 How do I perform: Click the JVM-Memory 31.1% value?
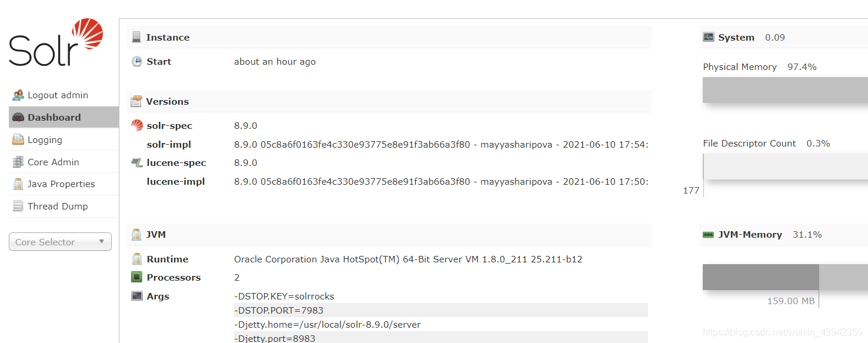(x=807, y=234)
